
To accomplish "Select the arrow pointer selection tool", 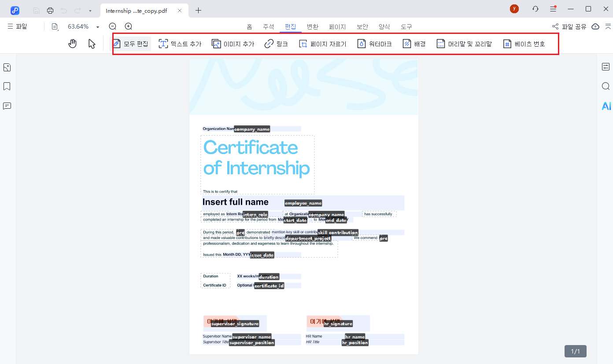I will [92, 44].
